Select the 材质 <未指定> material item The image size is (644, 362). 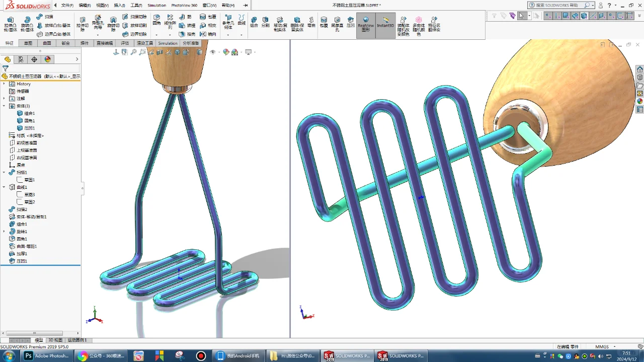pyautogui.click(x=27, y=135)
